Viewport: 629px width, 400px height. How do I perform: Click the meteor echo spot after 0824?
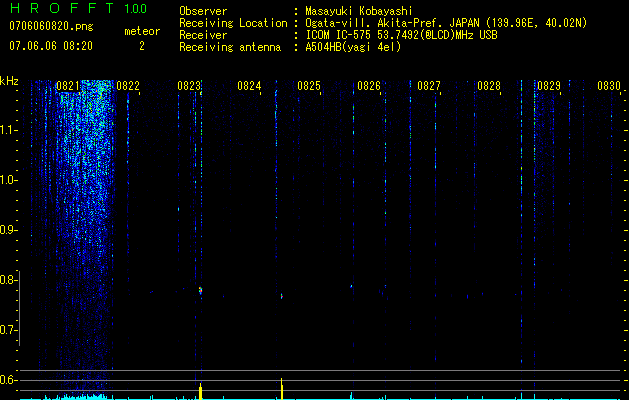coord(282,296)
